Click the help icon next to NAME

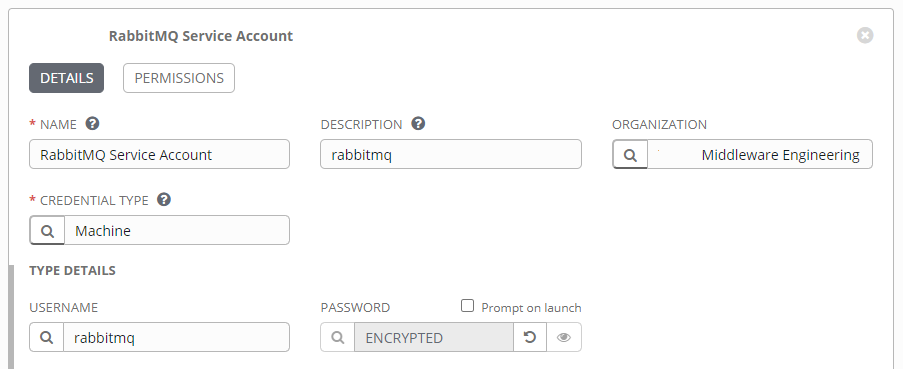(x=92, y=123)
